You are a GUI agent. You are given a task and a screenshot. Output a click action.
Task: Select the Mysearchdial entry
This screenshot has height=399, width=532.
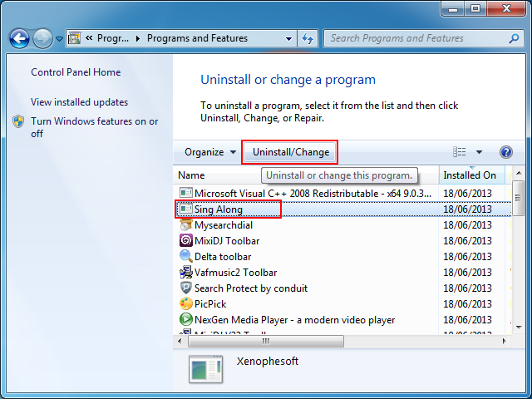[342, 225]
